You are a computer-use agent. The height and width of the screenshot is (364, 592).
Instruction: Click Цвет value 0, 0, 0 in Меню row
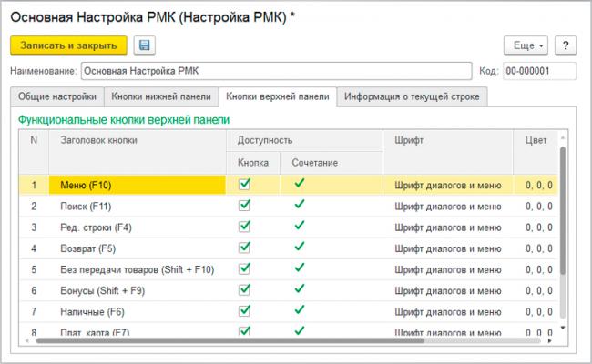(x=539, y=186)
